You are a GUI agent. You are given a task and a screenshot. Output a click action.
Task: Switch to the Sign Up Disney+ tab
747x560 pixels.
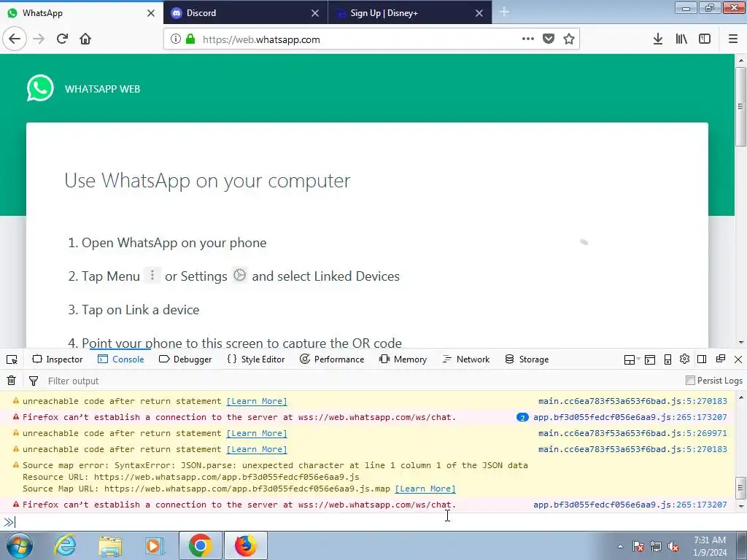point(410,13)
